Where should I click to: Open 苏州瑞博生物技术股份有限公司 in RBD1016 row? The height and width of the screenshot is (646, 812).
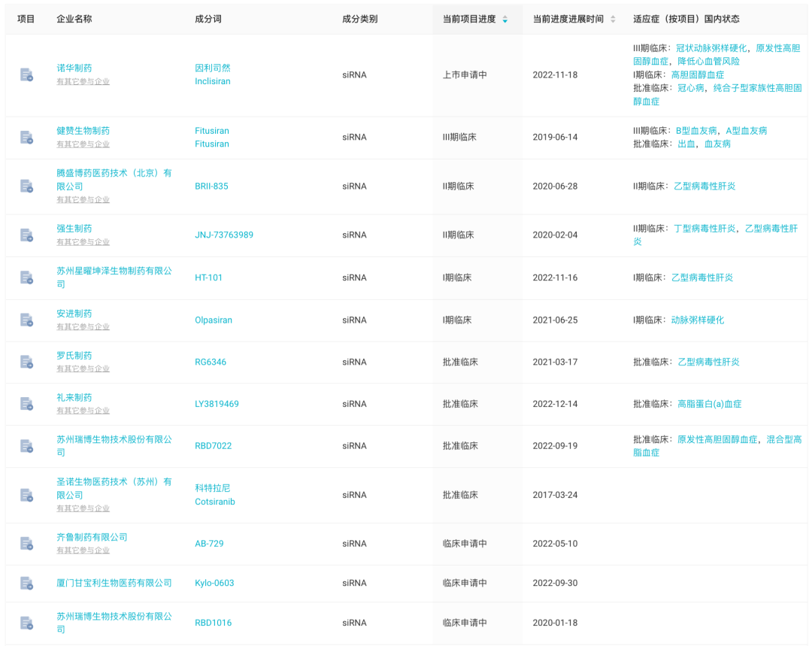coord(114,623)
